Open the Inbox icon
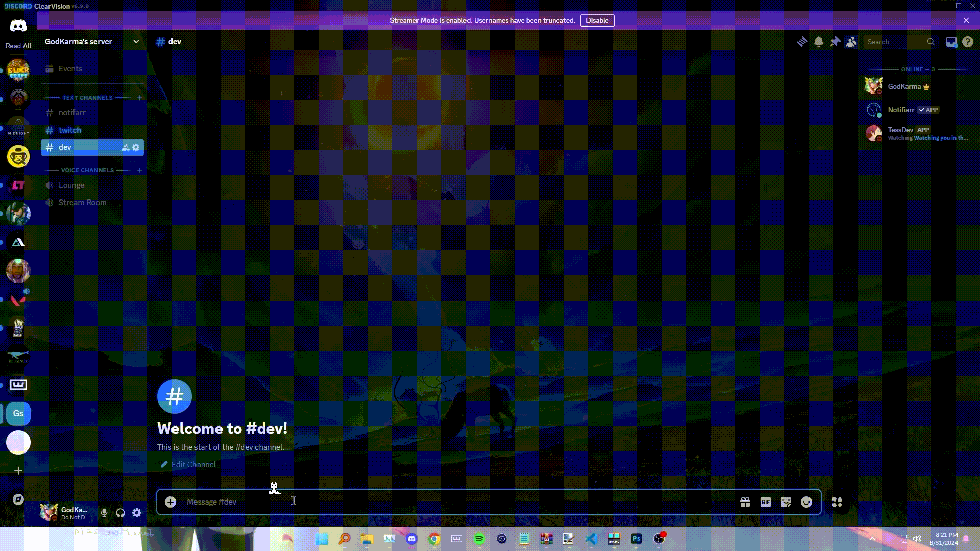Screen dimensions: 980x551 click(951, 42)
